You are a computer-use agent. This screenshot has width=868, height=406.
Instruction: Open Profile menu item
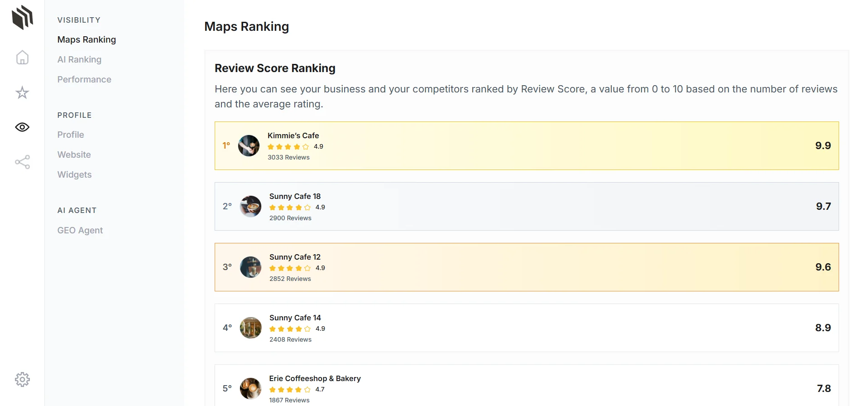coord(71,135)
